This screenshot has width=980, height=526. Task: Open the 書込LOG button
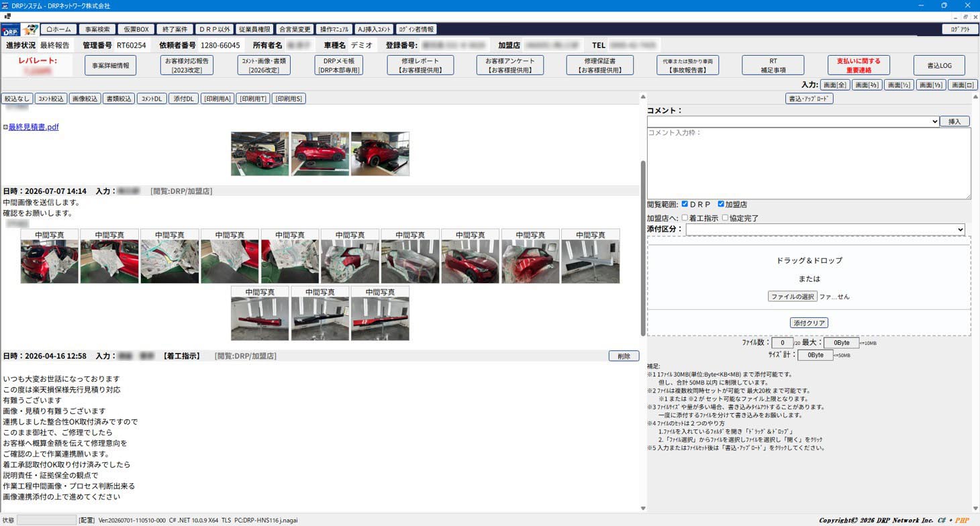tap(939, 65)
